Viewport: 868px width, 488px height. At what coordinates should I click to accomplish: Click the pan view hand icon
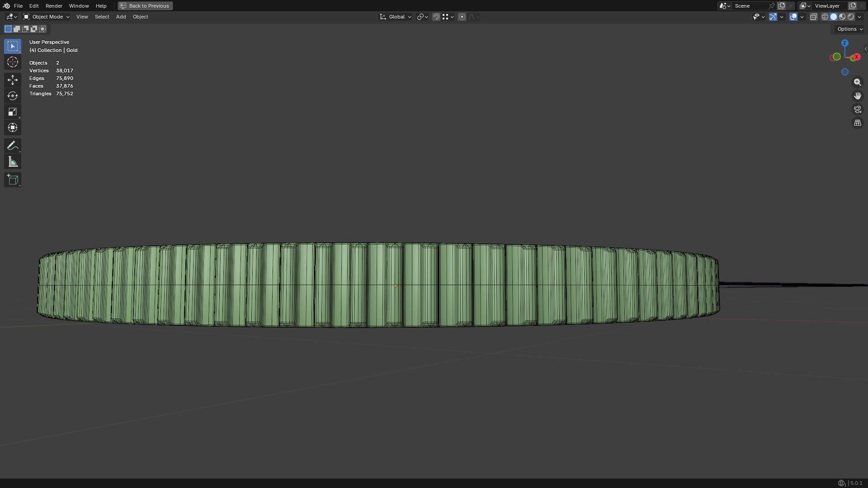pyautogui.click(x=857, y=96)
